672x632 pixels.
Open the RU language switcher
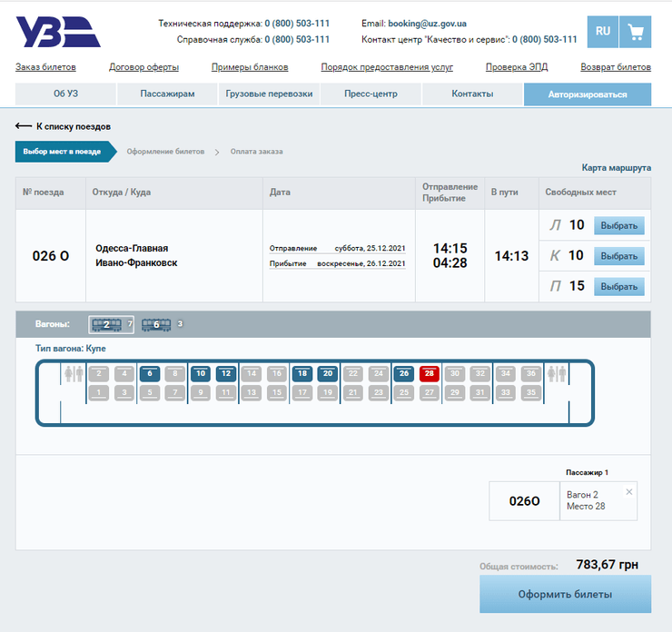coord(602,32)
